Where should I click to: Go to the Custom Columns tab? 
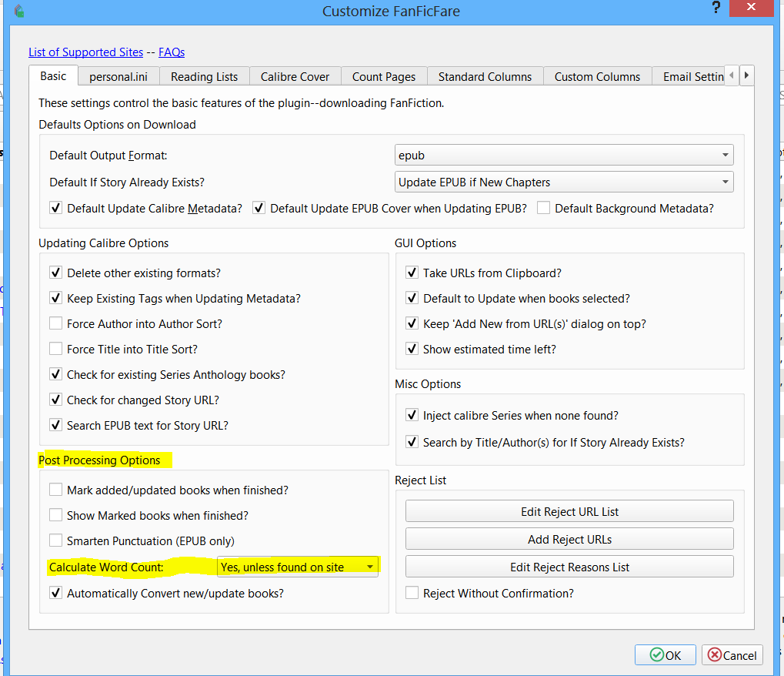click(x=597, y=76)
